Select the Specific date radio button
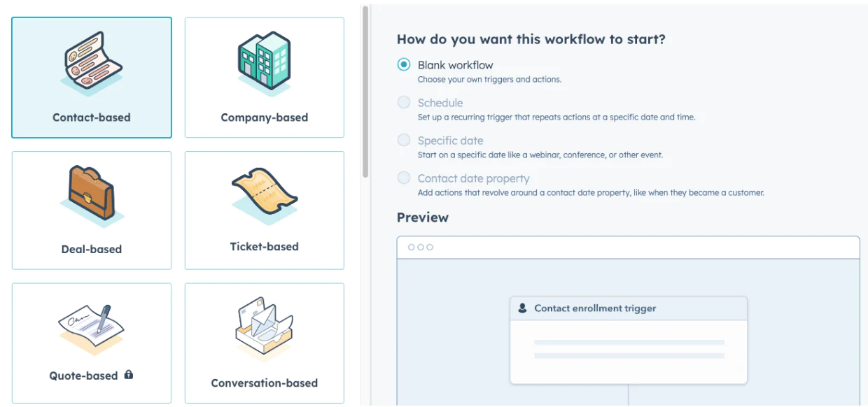 pyautogui.click(x=403, y=140)
